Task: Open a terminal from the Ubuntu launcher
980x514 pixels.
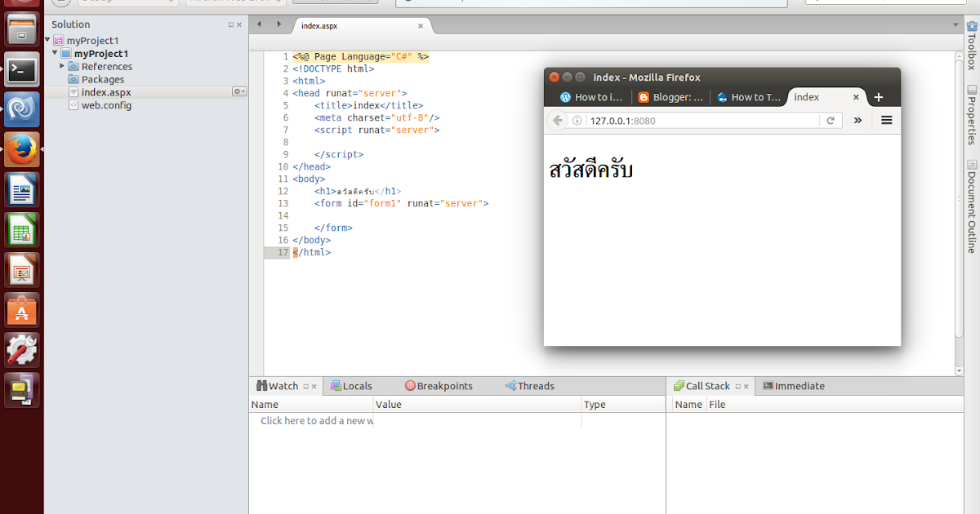Action: (22, 69)
